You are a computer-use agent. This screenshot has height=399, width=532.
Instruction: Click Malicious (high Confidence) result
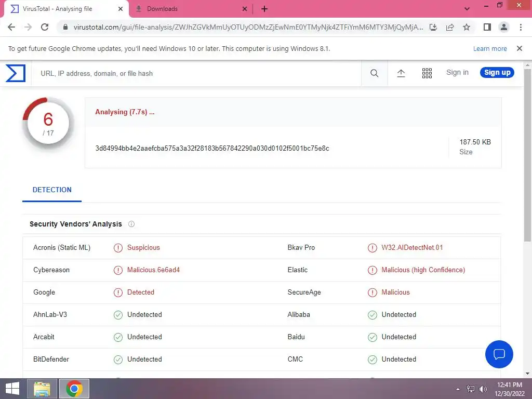point(423,270)
